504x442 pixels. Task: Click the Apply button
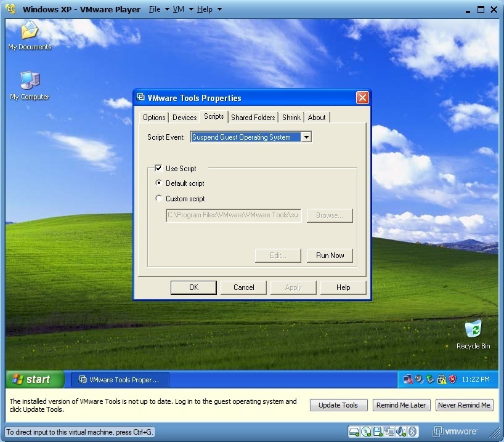293,287
